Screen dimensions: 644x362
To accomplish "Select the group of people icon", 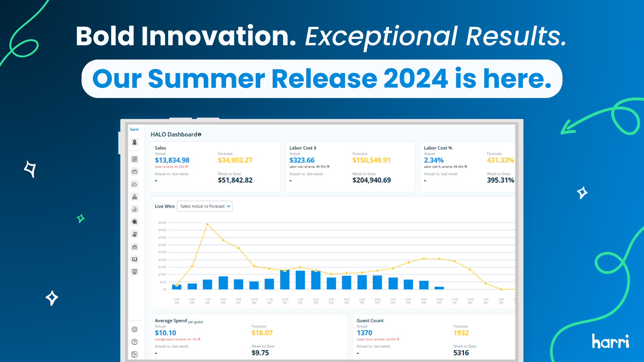I will (x=135, y=247).
